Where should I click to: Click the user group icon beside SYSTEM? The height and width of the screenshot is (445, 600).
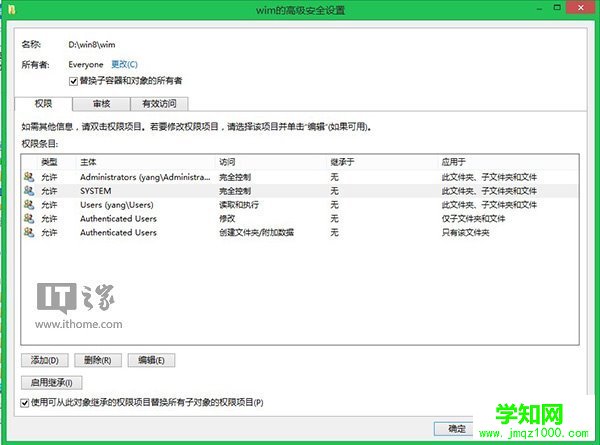tap(29, 191)
